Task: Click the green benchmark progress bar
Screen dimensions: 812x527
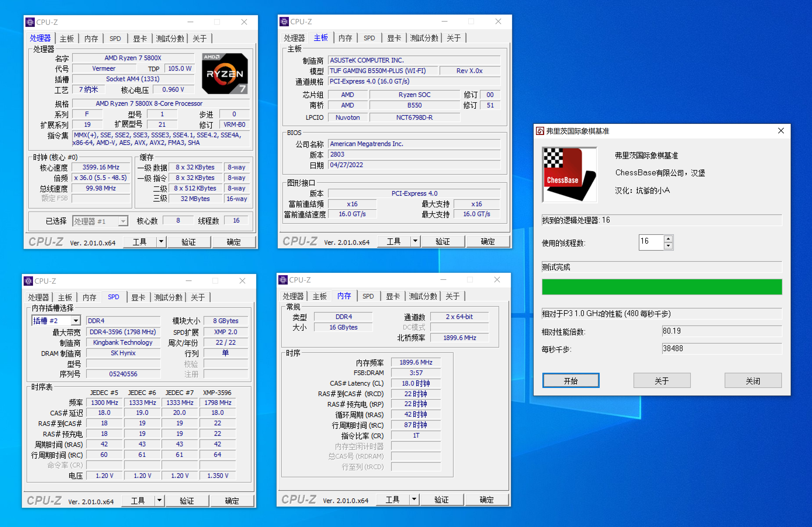Action: 662,287
